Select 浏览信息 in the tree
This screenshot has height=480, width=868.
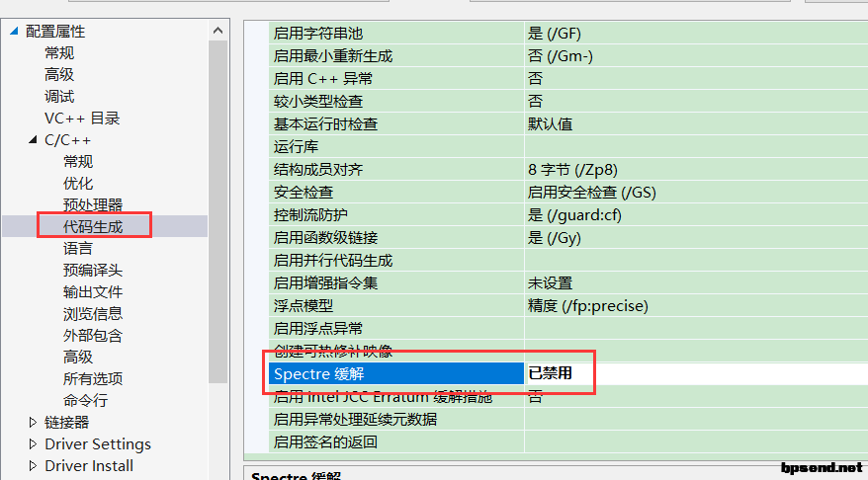[93, 313]
